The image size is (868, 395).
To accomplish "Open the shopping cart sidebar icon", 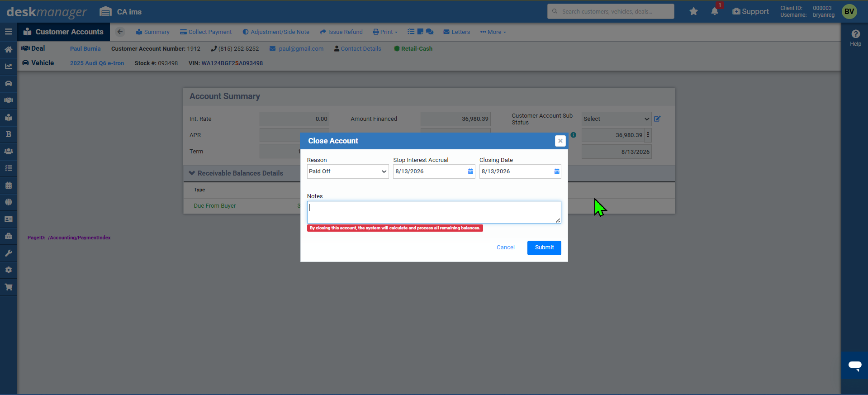I will pyautogui.click(x=8, y=287).
